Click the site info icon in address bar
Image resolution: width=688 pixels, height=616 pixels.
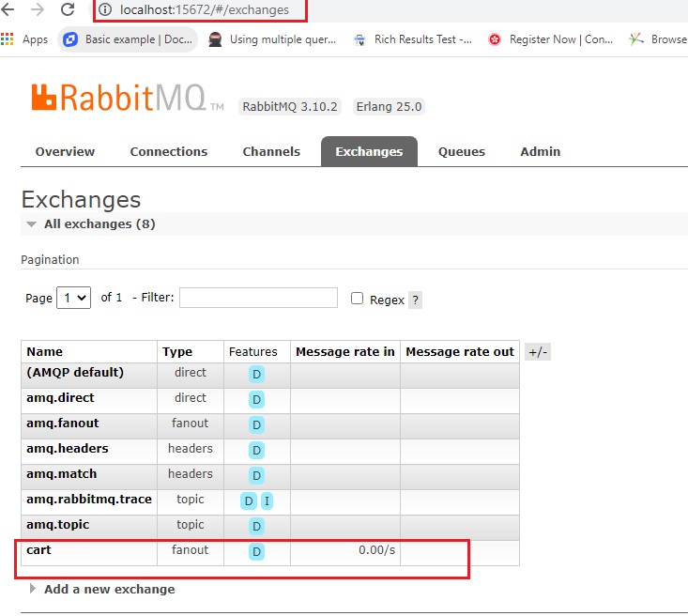coord(105,9)
